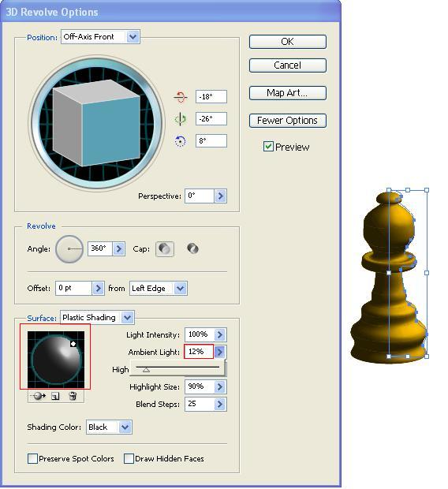
Task: Click the 3D Revolve Options title bar
Action: click(170, 12)
